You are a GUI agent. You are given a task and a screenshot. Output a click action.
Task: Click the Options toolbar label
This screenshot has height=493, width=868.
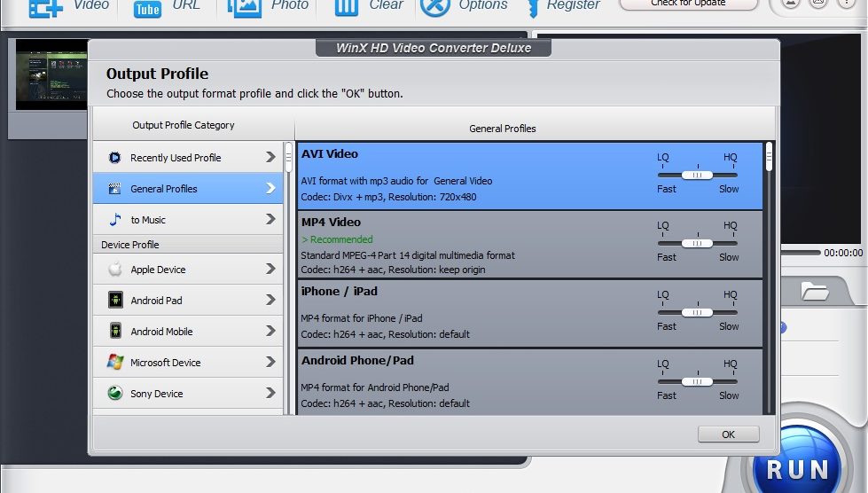point(482,5)
